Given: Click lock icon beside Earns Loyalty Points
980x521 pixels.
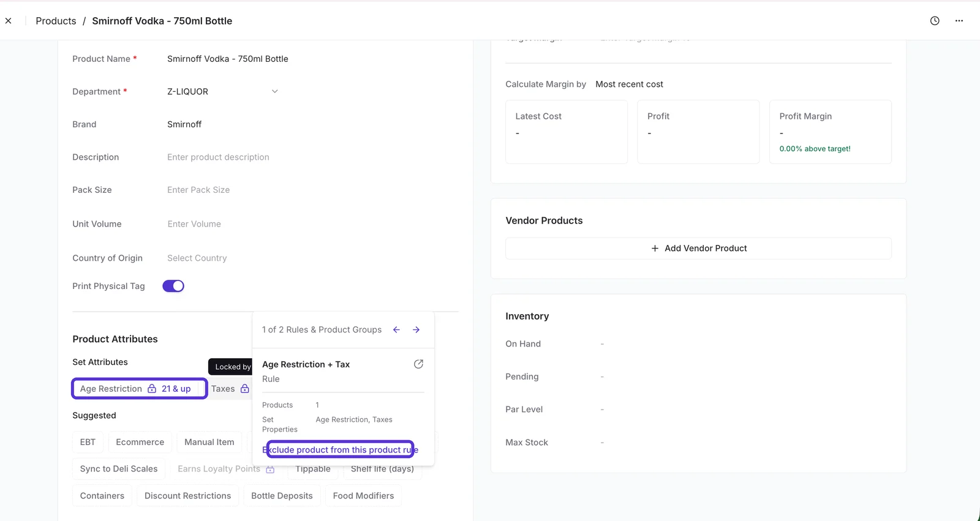Looking at the screenshot, I should click(x=270, y=469).
